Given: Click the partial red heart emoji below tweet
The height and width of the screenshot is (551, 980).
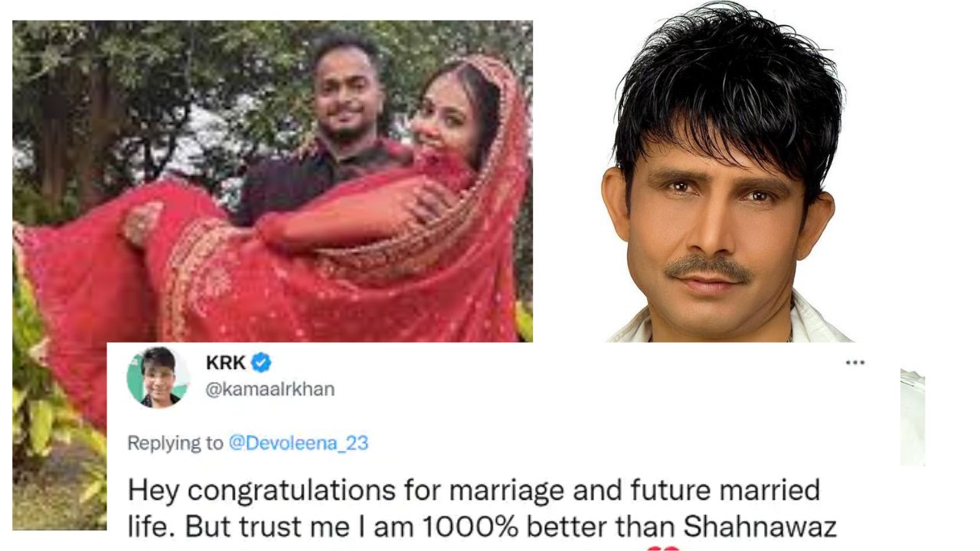Looking at the screenshot, I should (662, 547).
